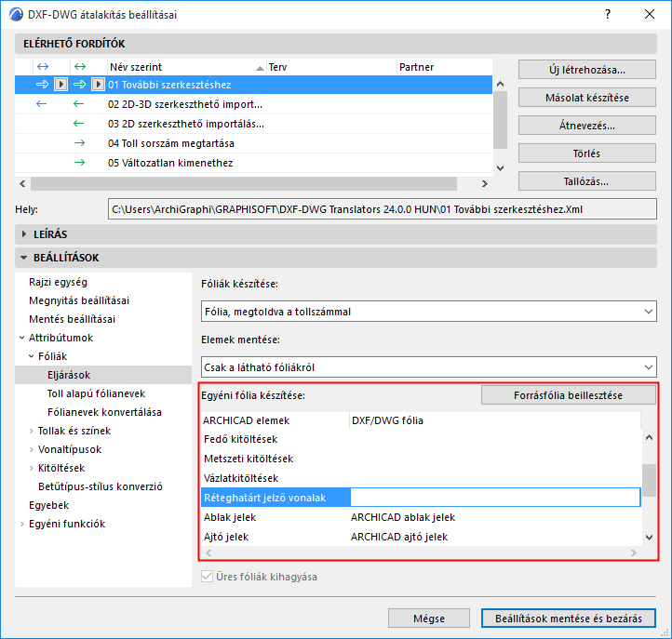672x639 pixels.
Task: Select Egyebek in settings tree
Action: (48, 505)
